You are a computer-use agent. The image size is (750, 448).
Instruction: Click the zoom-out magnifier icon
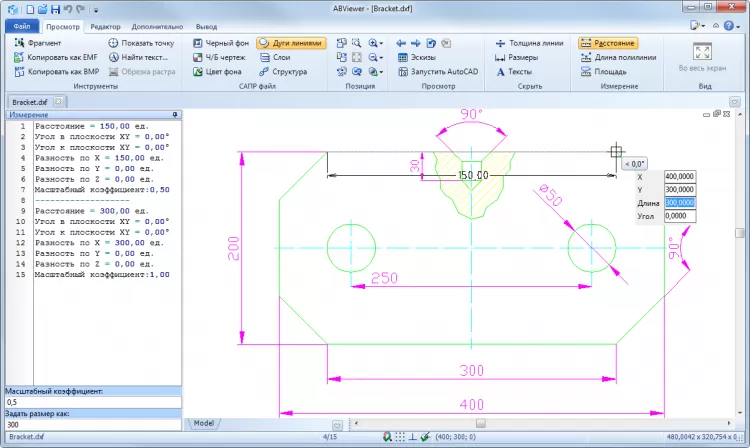(x=373, y=57)
